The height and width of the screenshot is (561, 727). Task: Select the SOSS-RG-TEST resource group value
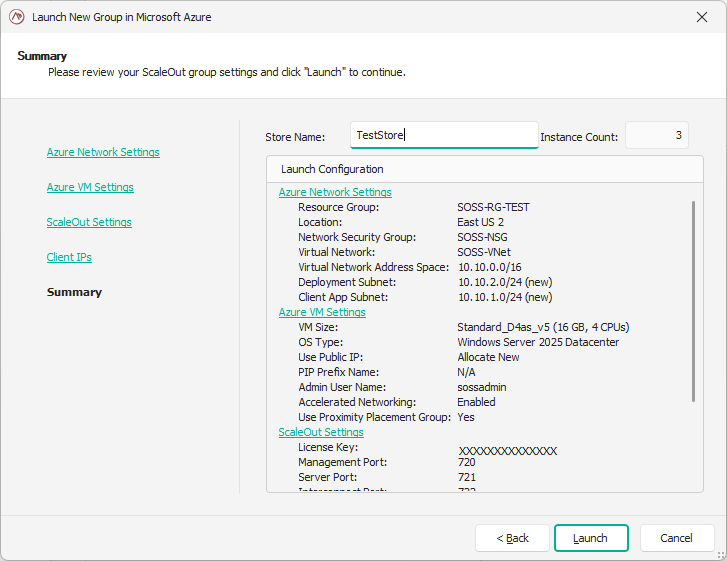[493, 207]
